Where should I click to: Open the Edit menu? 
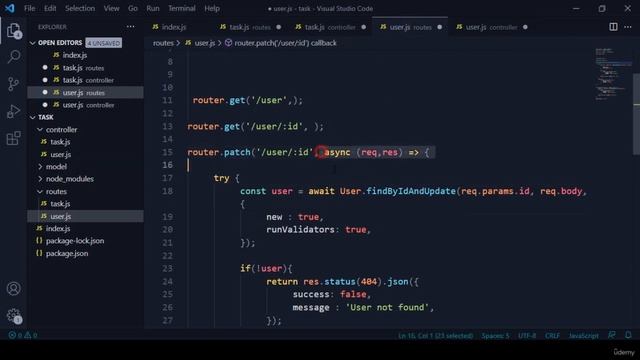point(50,8)
